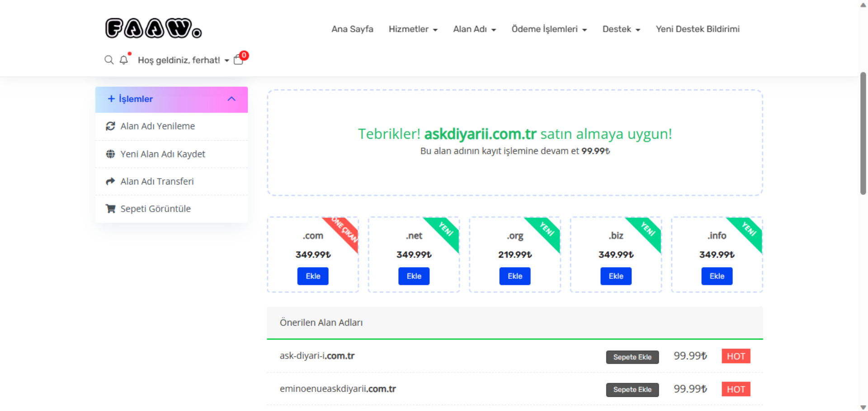Click the HOT badge on ask-diyari-i.com.tr row
The image size is (868, 411).
point(736,356)
